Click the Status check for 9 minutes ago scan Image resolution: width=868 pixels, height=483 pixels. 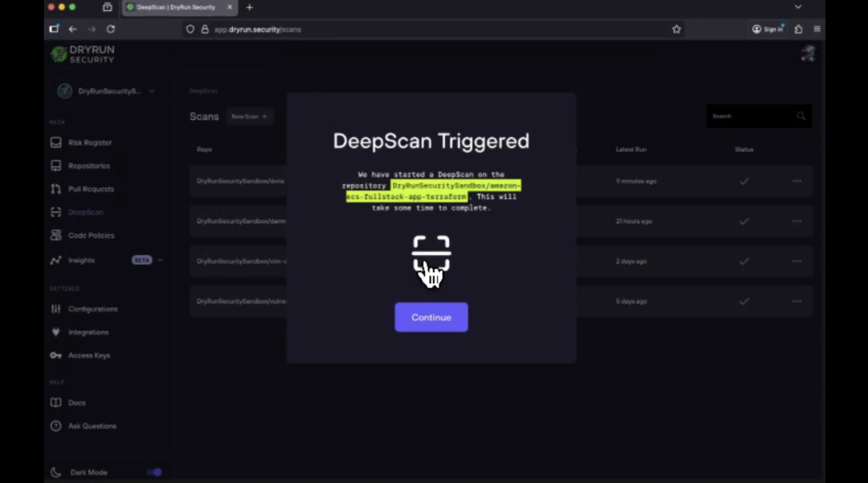pos(744,181)
